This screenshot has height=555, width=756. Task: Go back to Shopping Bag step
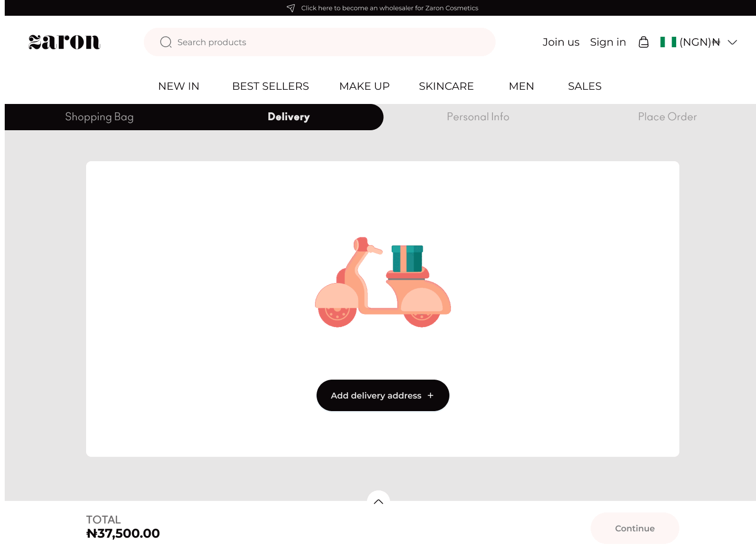[x=99, y=117]
